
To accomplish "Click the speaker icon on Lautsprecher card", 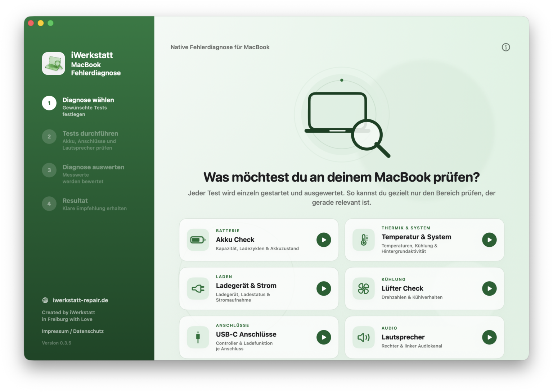I will (364, 337).
